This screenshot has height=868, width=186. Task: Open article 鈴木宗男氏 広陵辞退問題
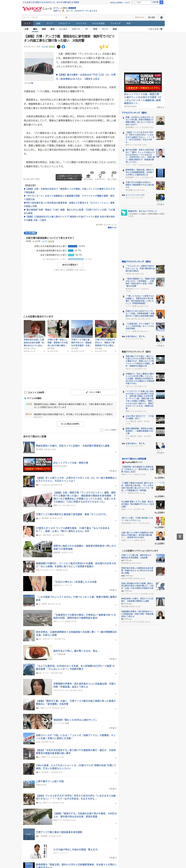click(x=76, y=633)
